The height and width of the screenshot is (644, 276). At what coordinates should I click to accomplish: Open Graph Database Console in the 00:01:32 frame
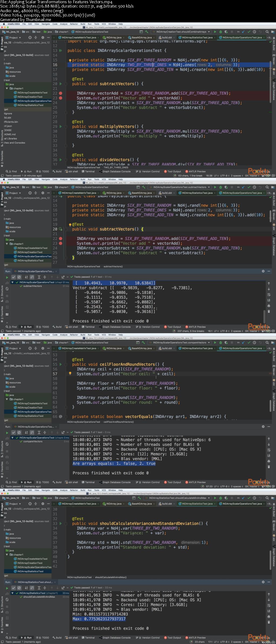(x=115, y=172)
